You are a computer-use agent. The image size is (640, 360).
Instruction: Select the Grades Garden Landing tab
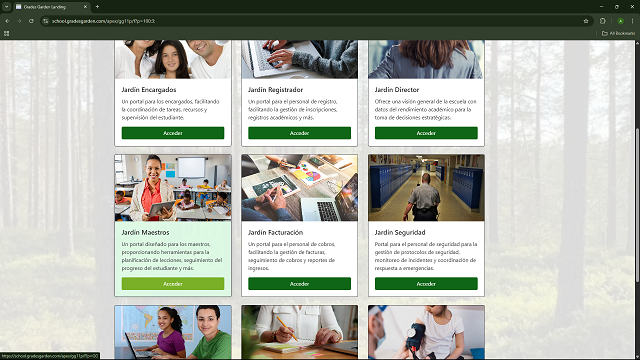coord(51,7)
